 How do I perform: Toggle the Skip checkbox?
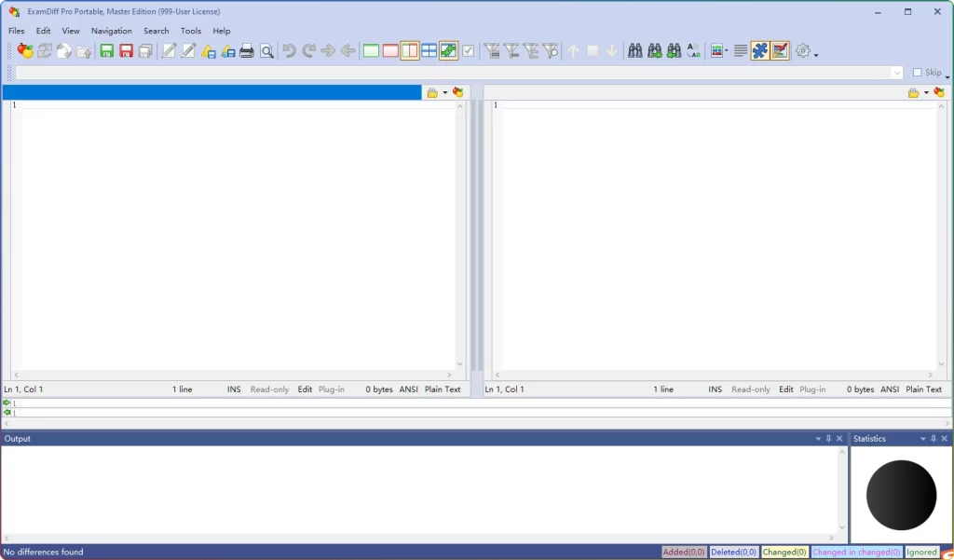[x=918, y=73]
